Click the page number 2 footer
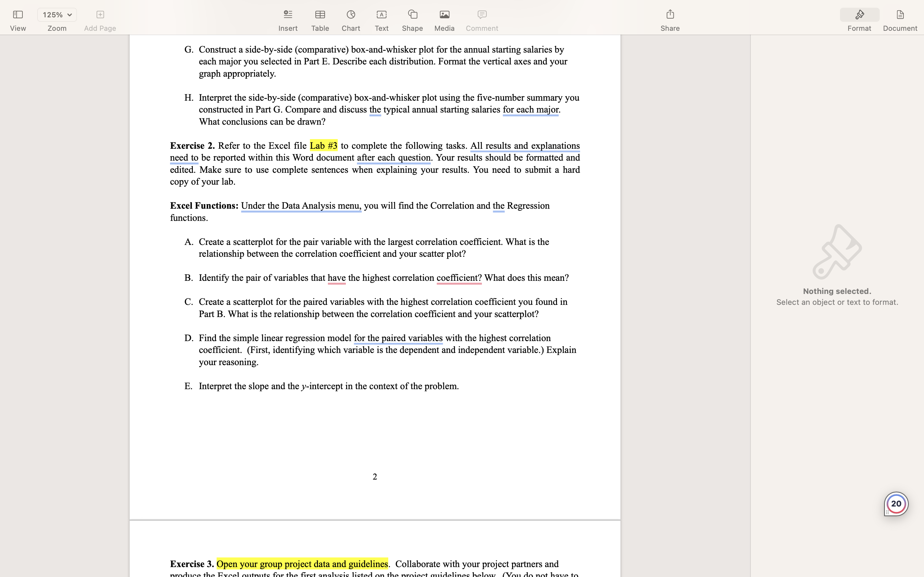This screenshot has width=924, height=577. click(374, 477)
